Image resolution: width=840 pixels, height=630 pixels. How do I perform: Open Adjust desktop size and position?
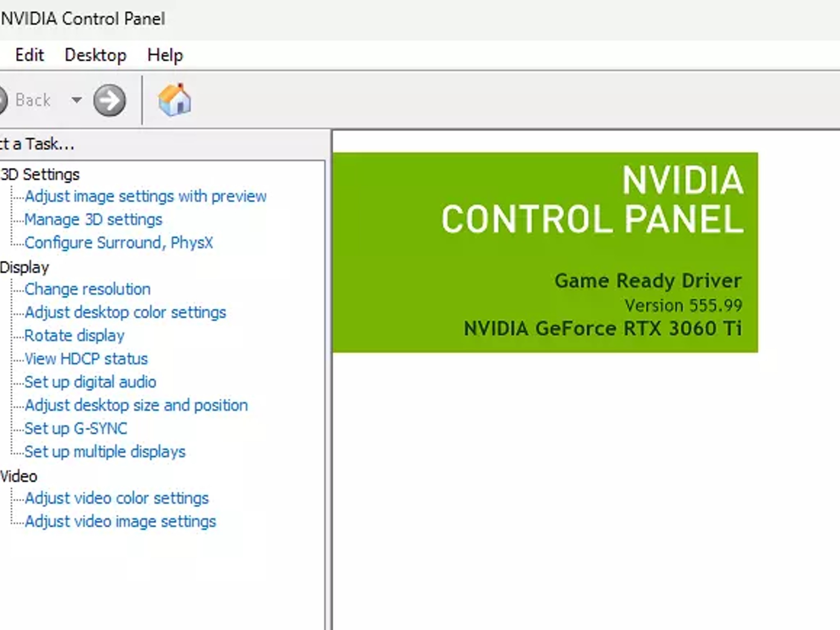(136, 406)
